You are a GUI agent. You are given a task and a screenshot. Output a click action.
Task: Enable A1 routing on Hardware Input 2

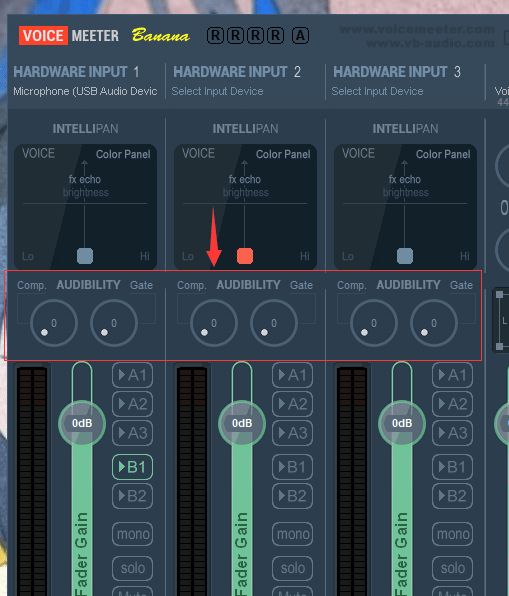pos(292,375)
